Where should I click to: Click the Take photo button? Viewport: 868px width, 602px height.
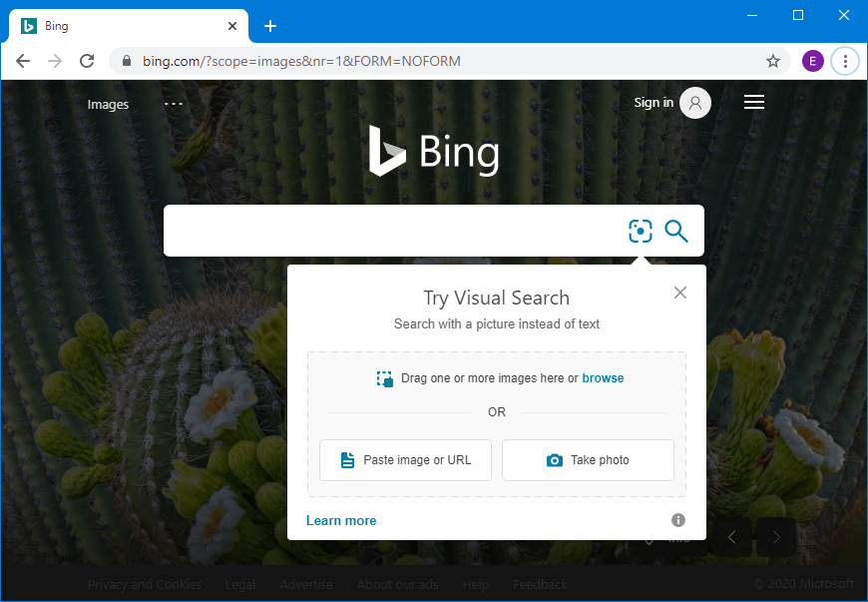[x=588, y=460]
